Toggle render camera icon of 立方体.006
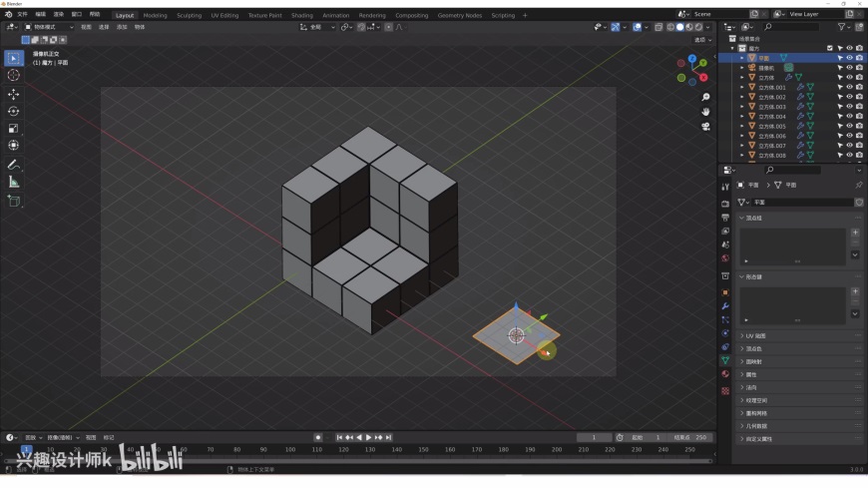Viewport: 868px width, 488px height. 859,136
